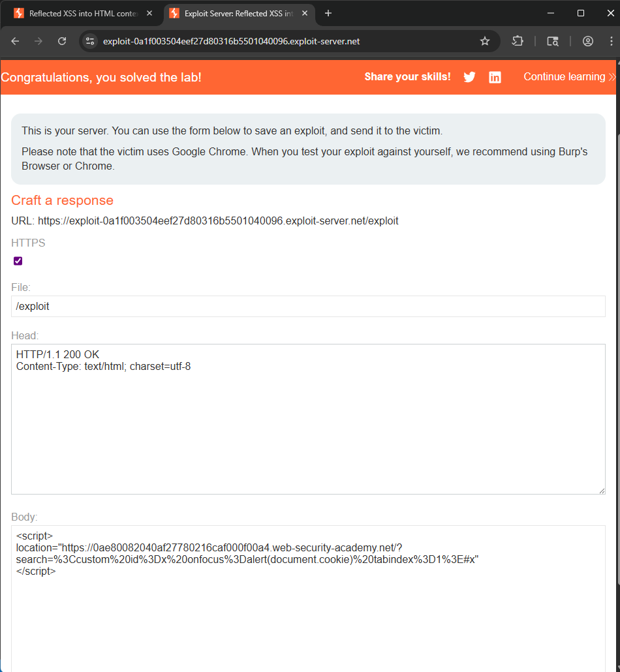Click inside the Body script textarea

coord(308,599)
